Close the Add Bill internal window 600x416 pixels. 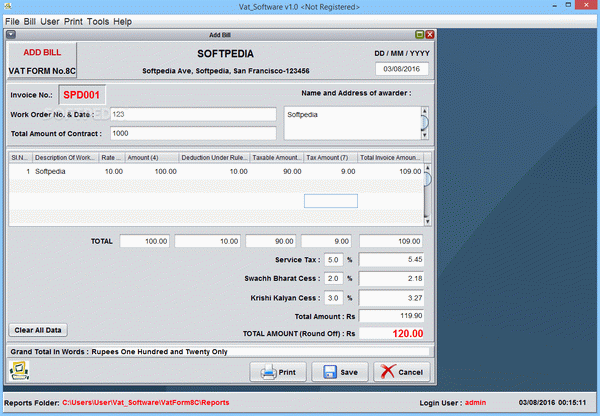coord(430,35)
